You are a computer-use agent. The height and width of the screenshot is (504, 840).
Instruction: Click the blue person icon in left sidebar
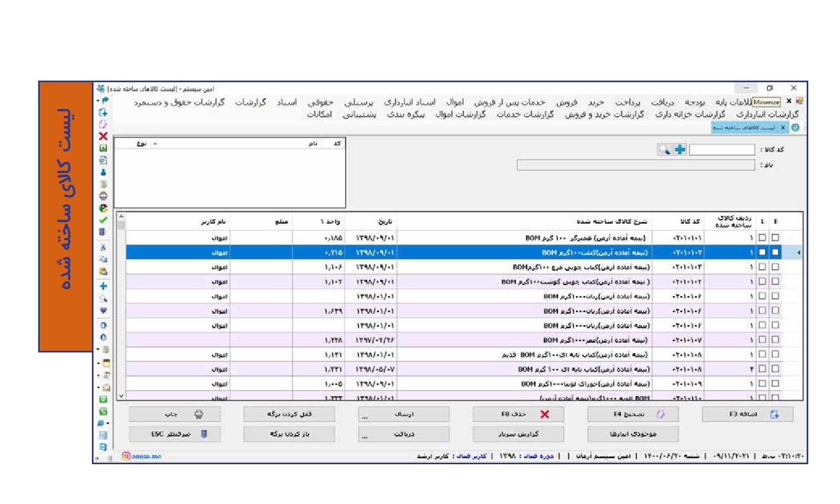point(103,172)
